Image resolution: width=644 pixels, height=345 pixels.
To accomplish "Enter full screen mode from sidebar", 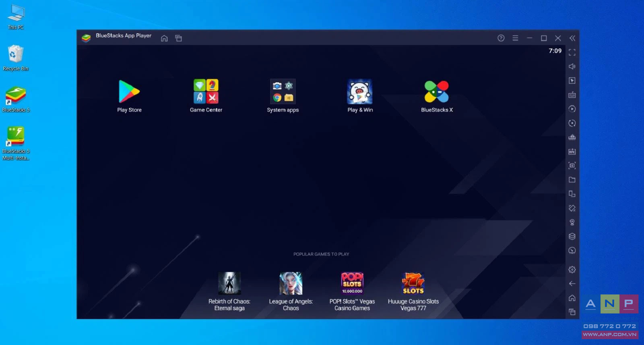I will pyautogui.click(x=572, y=52).
